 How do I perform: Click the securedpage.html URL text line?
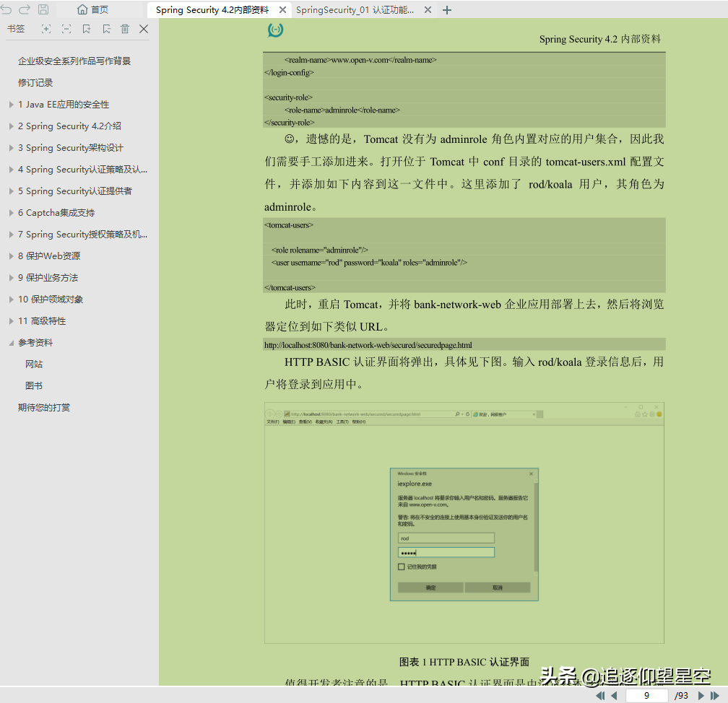368,345
